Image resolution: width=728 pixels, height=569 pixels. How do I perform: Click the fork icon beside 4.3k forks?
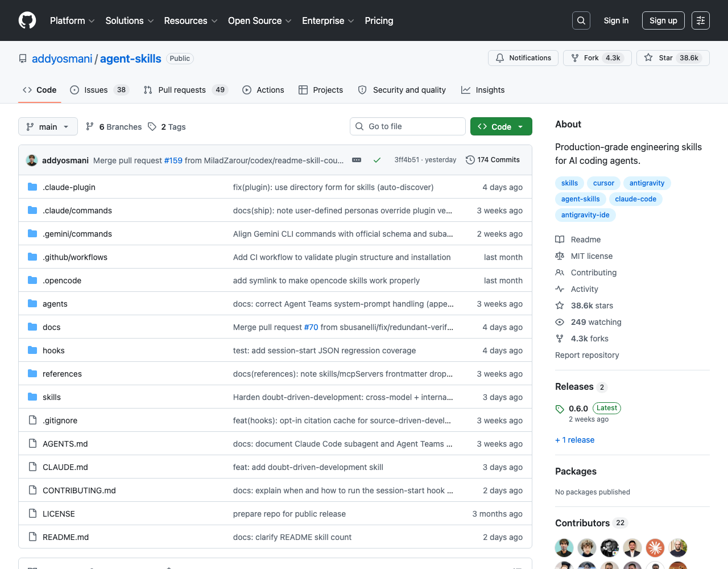pyautogui.click(x=560, y=339)
